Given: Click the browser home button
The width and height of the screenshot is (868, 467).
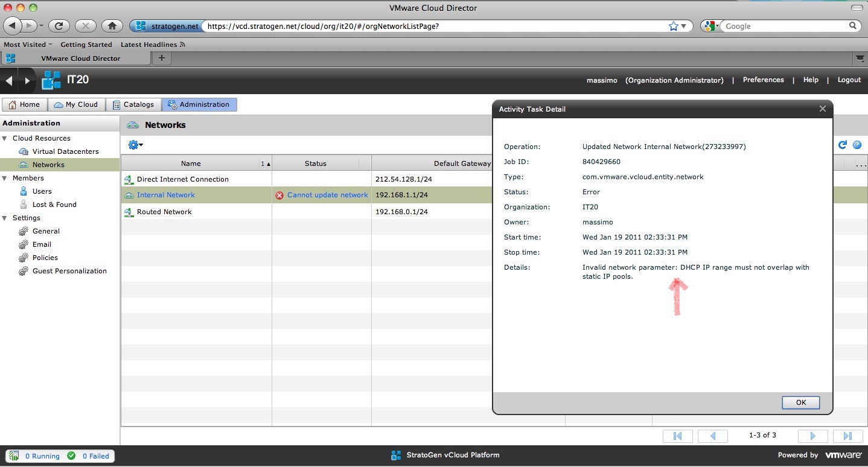Looking at the screenshot, I should (x=112, y=26).
